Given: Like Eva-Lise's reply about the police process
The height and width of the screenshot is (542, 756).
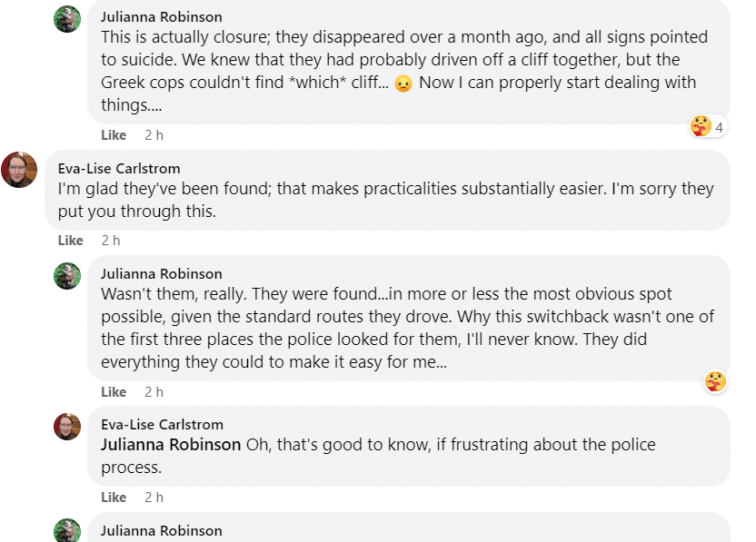Looking at the screenshot, I should pos(114,498).
